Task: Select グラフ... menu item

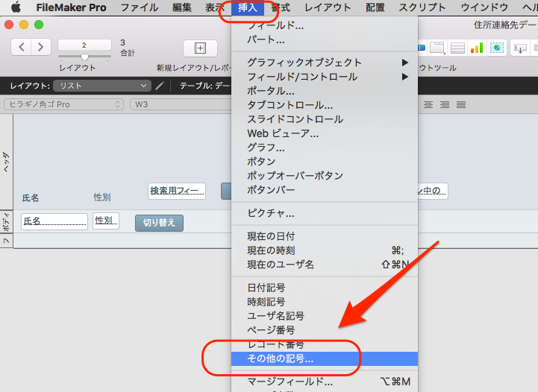Action: point(325,148)
